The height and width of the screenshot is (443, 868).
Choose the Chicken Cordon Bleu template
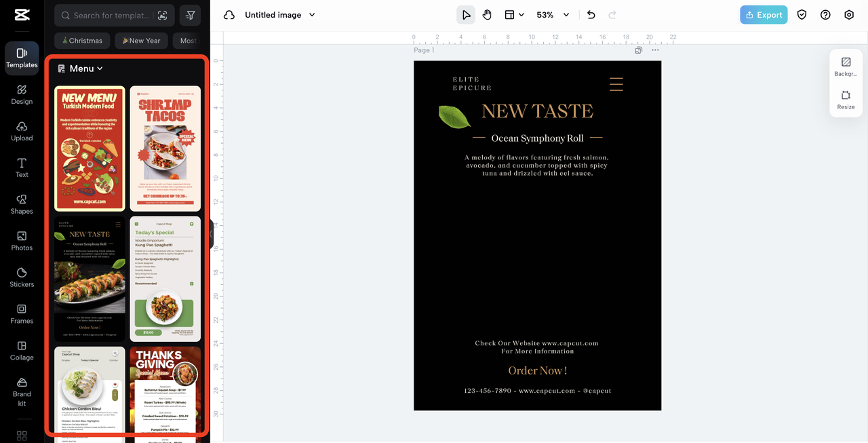90,395
